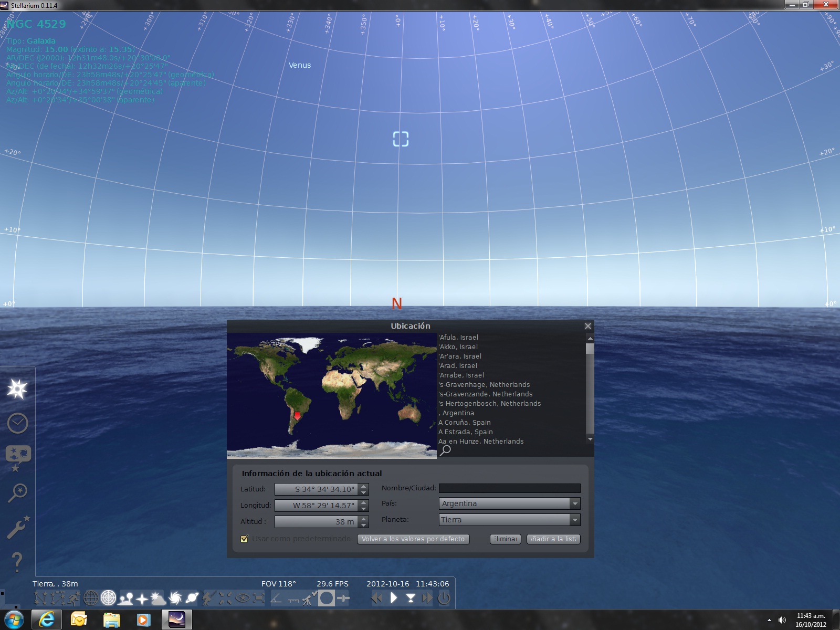The width and height of the screenshot is (840, 630).
Task: Toggle planet labels icon
Action: point(192,597)
